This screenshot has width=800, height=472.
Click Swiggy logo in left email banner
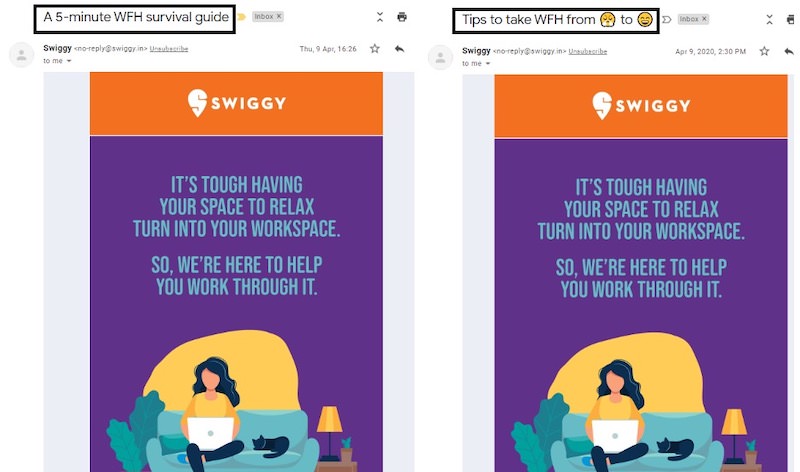point(236,103)
